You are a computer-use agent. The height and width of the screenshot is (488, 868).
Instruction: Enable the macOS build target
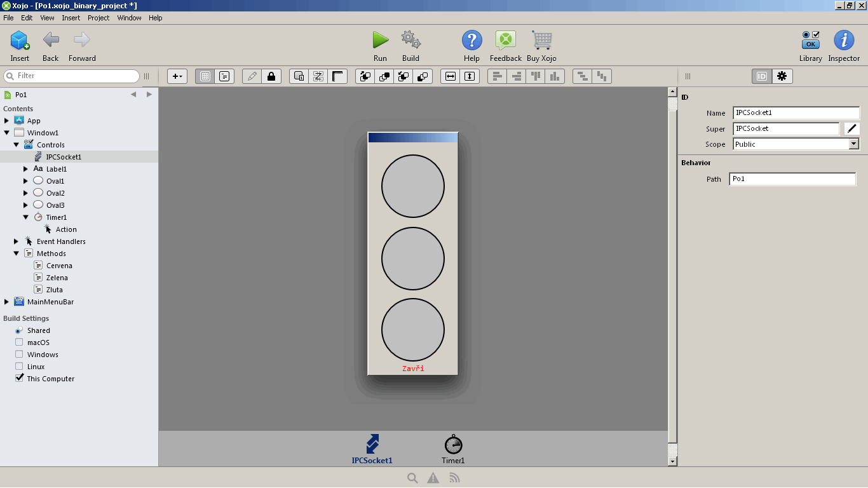[19, 342]
